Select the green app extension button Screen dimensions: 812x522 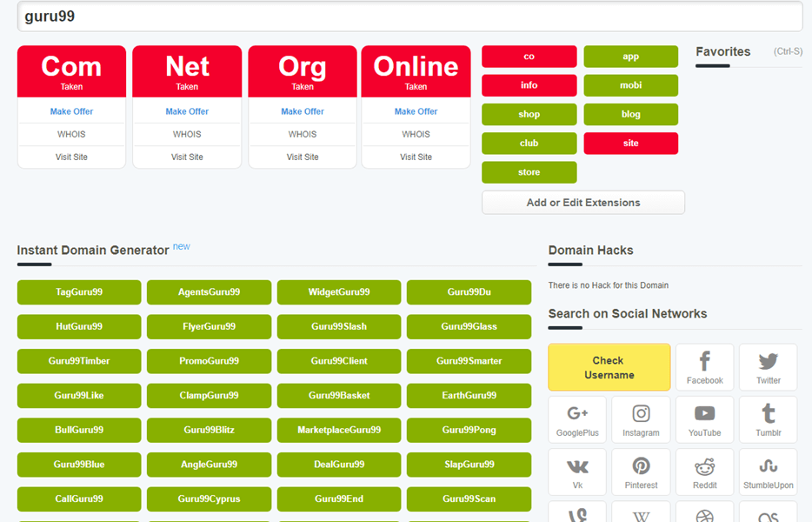630,57
